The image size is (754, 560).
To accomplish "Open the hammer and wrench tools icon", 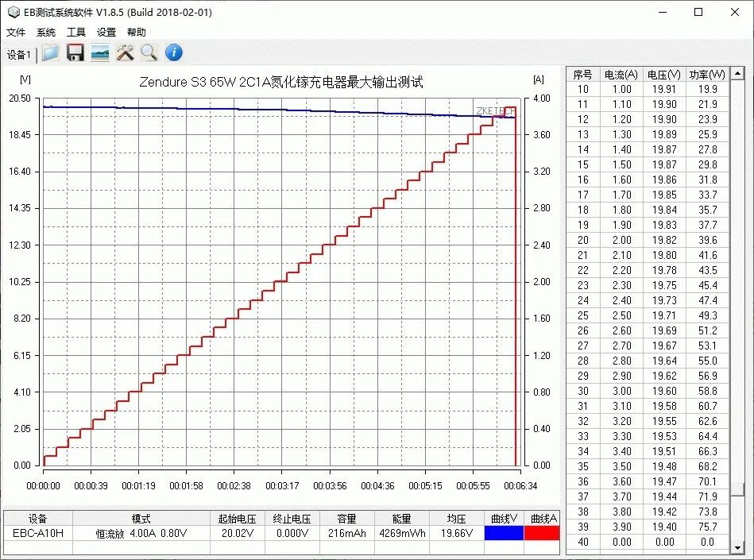I will pos(125,53).
